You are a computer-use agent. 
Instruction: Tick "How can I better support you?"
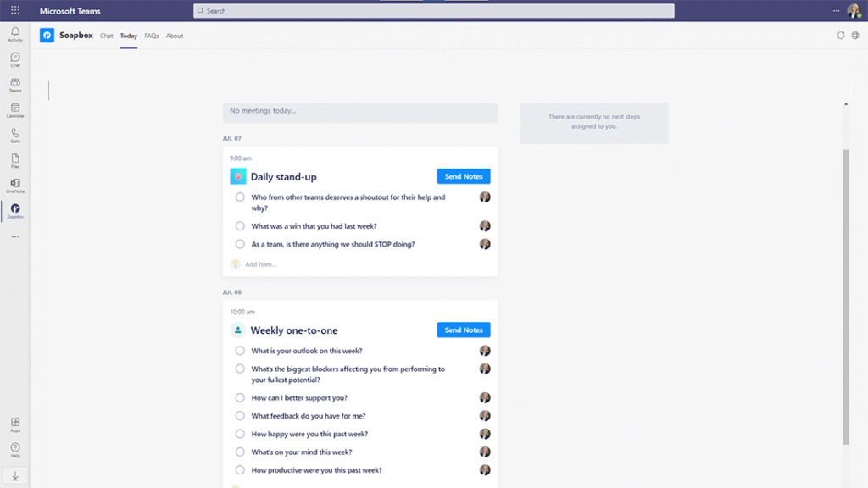click(x=240, y=398)
